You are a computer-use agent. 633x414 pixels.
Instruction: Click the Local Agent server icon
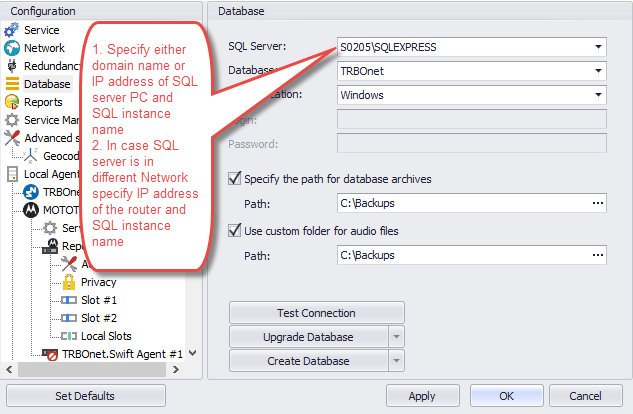click(12, 174)
